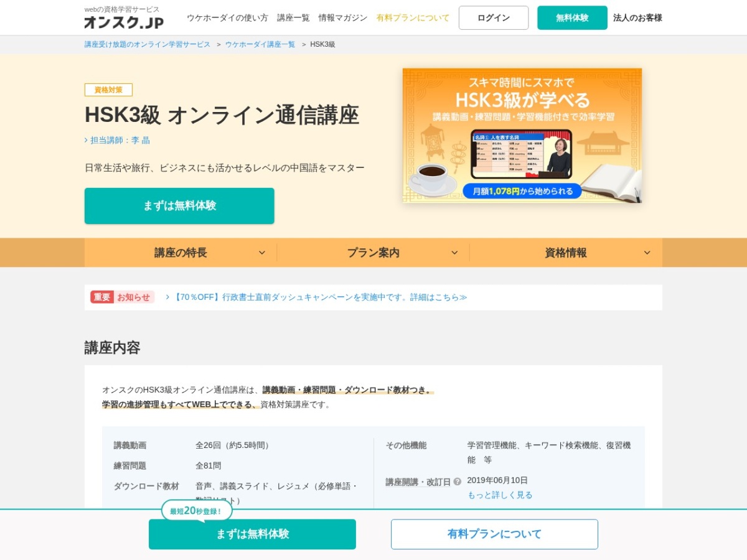Viewport: 747px width, 560px height.
Task: Click arrow icon before campaign notice
Action: click(x=167, y=297)
